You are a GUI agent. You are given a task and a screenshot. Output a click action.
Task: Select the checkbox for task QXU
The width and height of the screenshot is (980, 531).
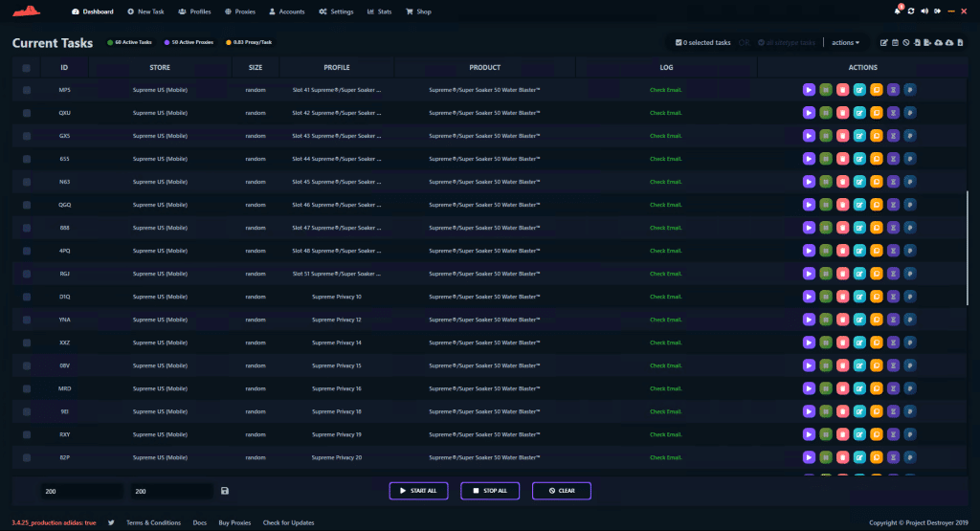[x=26, y=113]
